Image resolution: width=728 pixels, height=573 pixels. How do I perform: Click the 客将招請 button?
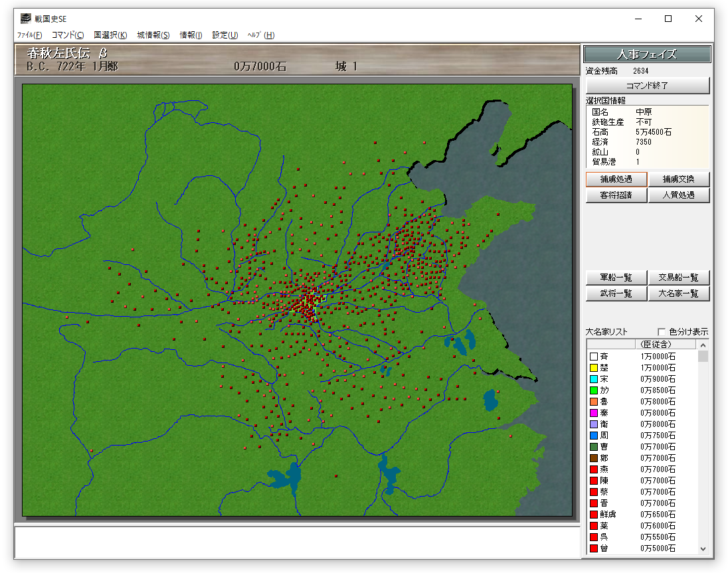pyautogui.click(x=616, y=195)
